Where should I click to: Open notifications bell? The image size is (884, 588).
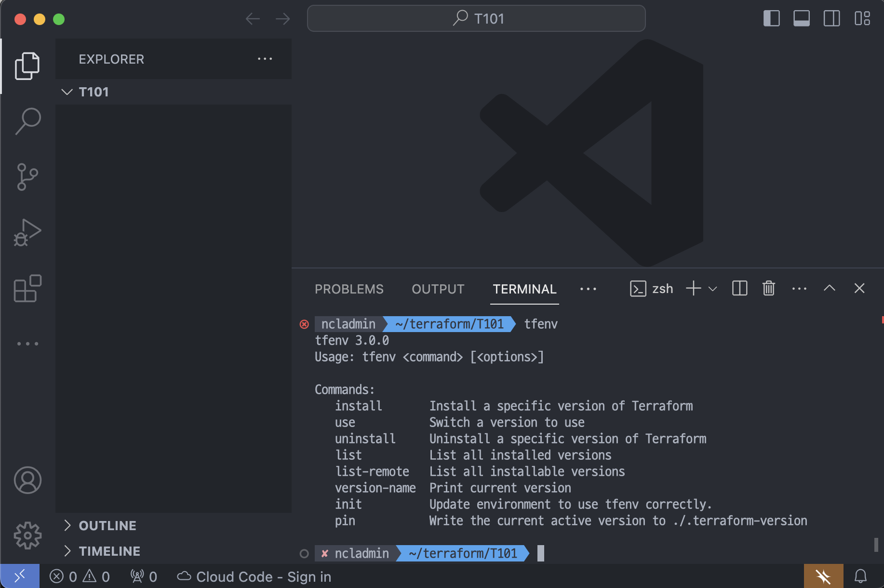click(860, 576)
